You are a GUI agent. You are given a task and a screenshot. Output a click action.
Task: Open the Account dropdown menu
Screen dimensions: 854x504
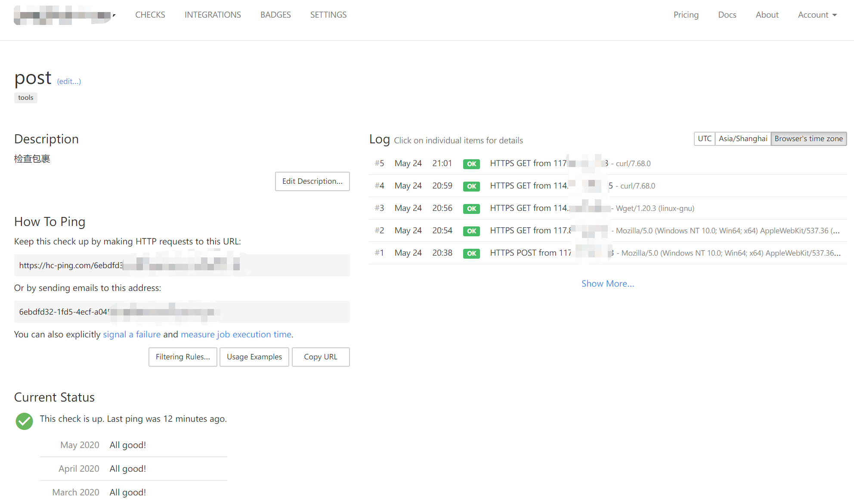[817, 15]
